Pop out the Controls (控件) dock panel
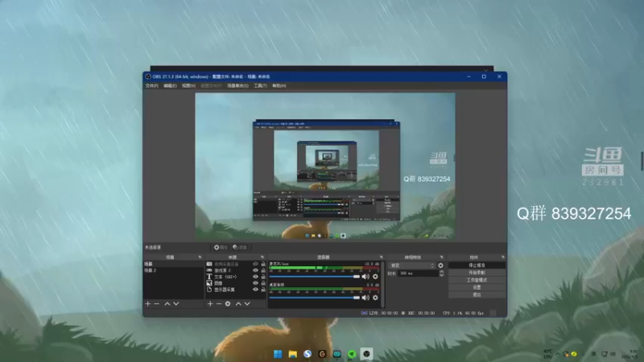Screen dimensions: 644x362 [x=502, y=257]
